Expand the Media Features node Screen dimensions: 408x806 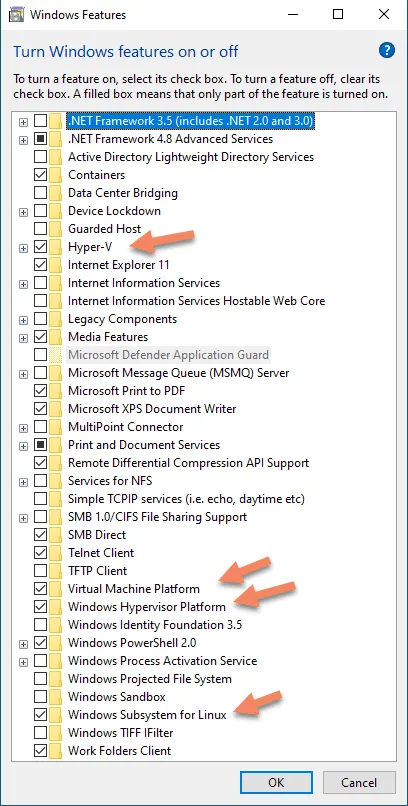pos(23,338)
